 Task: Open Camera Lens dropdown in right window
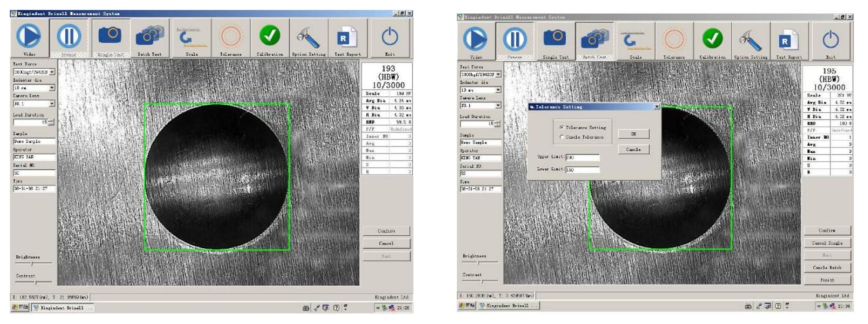498,105
